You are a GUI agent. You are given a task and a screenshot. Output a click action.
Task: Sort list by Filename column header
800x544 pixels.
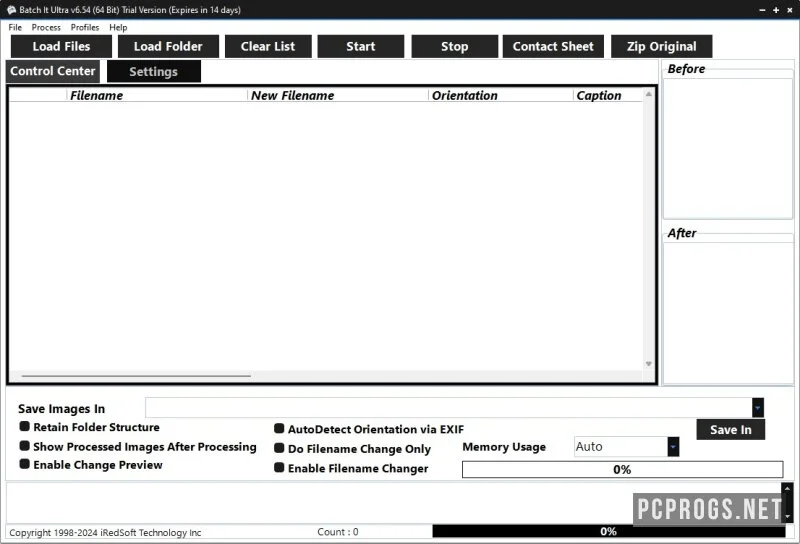(x=157, y=95)
